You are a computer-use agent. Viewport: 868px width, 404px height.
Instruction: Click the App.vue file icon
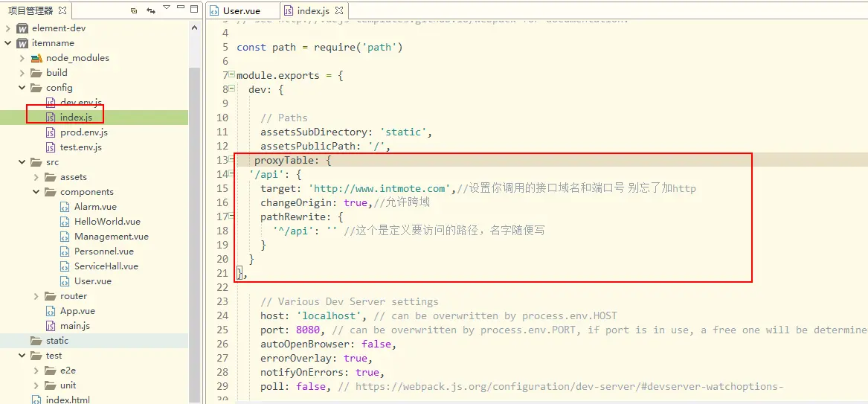51,311
